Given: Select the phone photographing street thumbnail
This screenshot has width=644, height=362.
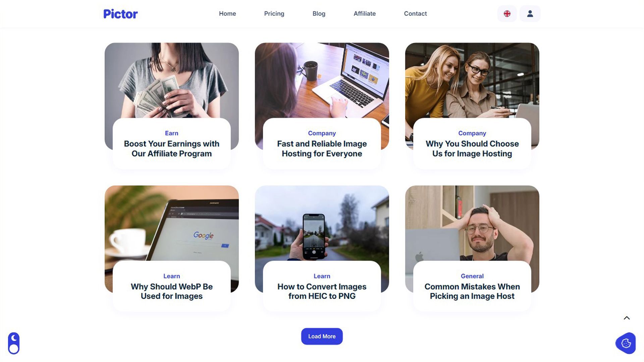Looking at the screenshot, I should 322,223.
